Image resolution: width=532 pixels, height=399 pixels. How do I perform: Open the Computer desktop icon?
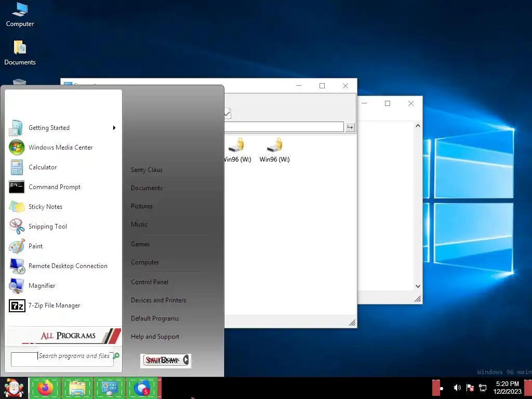click(20, 15)
